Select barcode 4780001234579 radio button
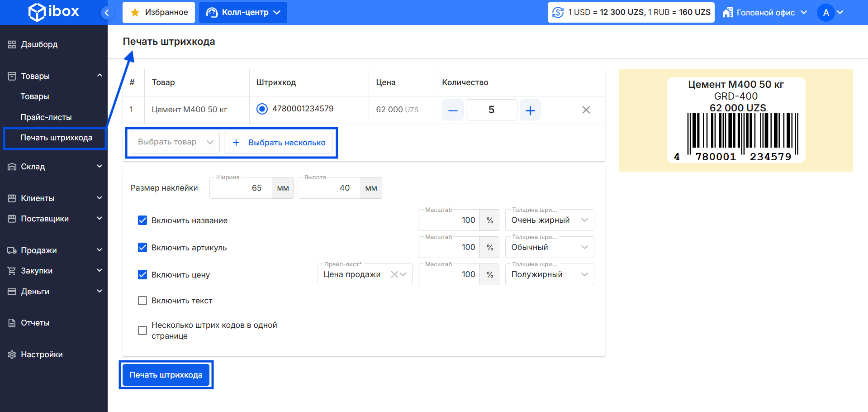 tap(262, 109)
